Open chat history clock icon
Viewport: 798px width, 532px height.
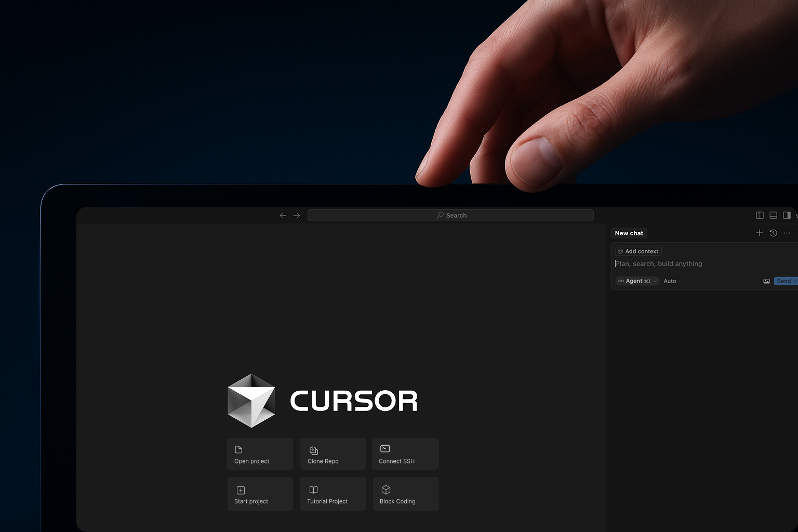(x=773, y=233)
